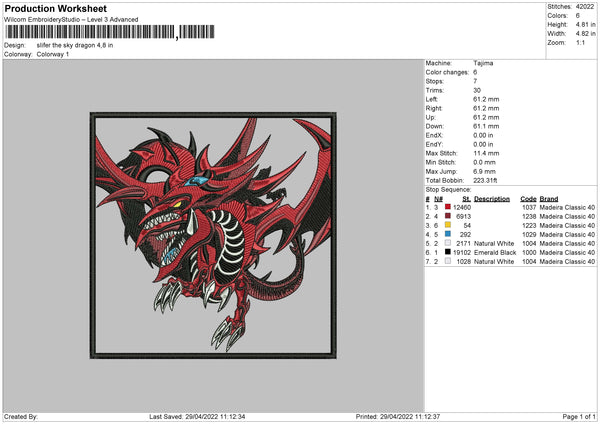This screenshot has width=600, height=424.
Task: Click the yellow swatch with code 1223
Action: tap(448, 225)
